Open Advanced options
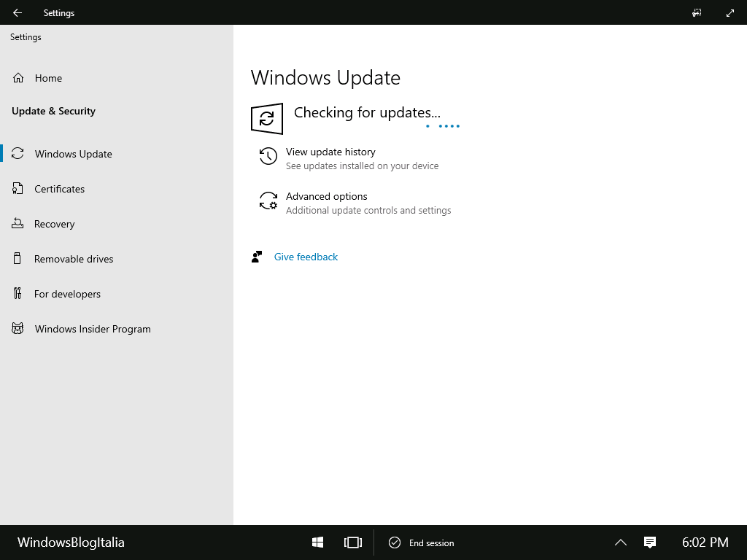 coord(326,196)
